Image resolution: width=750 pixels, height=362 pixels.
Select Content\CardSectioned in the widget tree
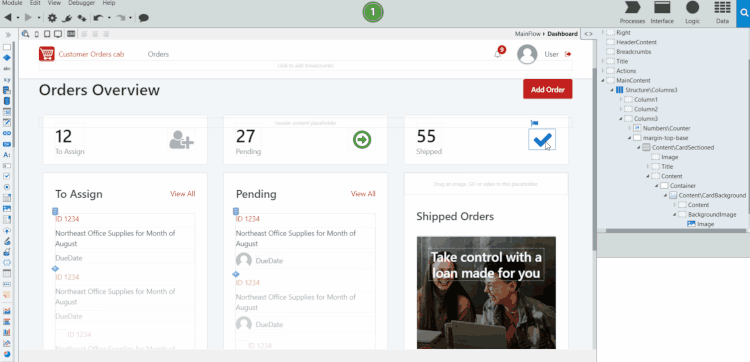click(x=683, y=147)
